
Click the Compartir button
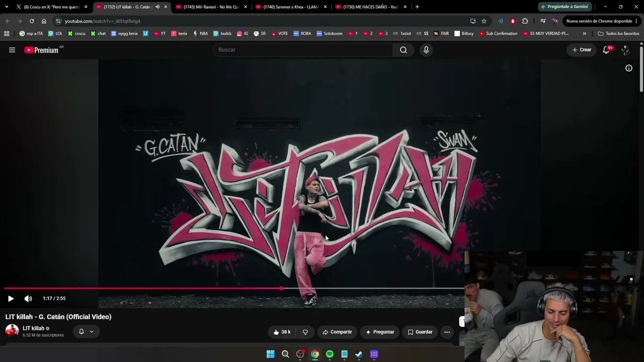click(x=337, y=332)
